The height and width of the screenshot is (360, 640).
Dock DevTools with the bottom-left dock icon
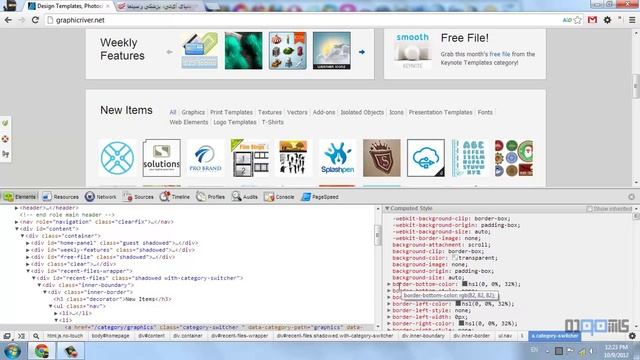point(7,336)
